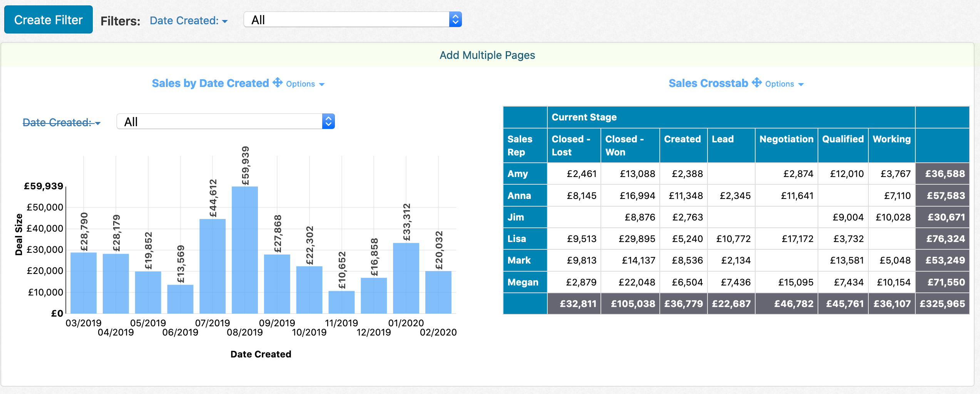Click the stepper arrows on the chart's All selector
The width and height of the screenshot is (980, 394).
(328, 121)
